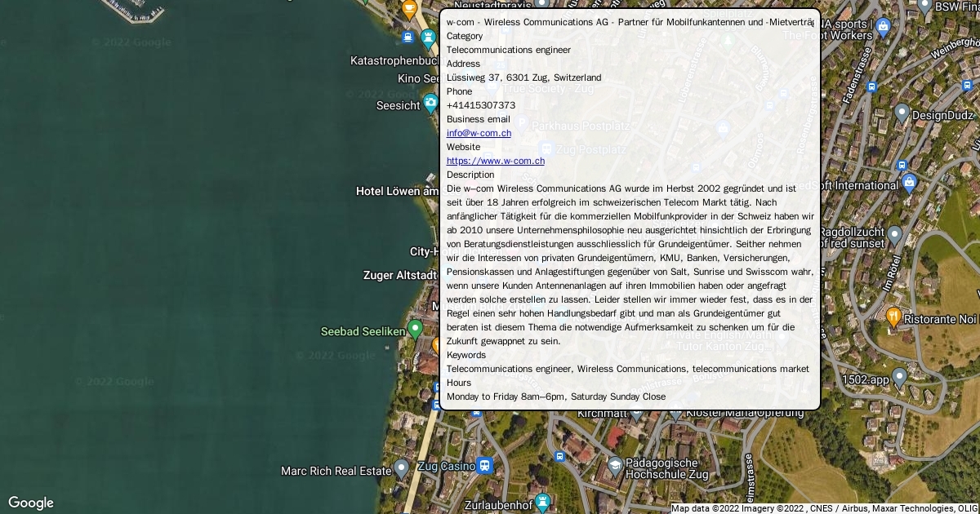
Task: Visit the https://www.w-com.ch website link
Action: pos(495,161)
